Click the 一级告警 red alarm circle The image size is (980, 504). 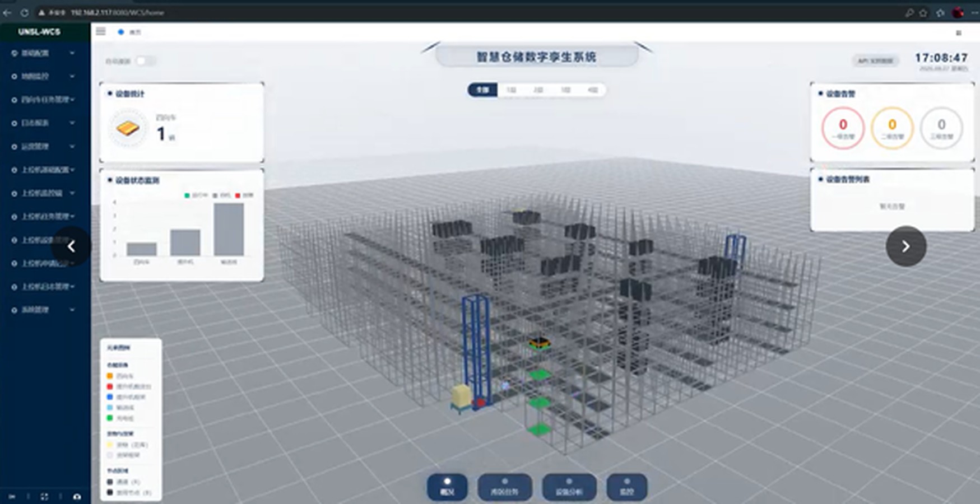point(843,128)
